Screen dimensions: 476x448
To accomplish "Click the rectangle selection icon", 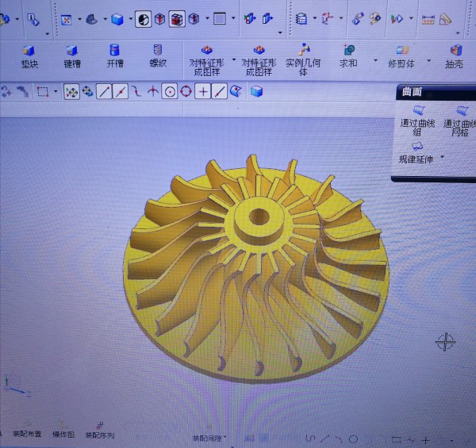I will pos(43,92).
